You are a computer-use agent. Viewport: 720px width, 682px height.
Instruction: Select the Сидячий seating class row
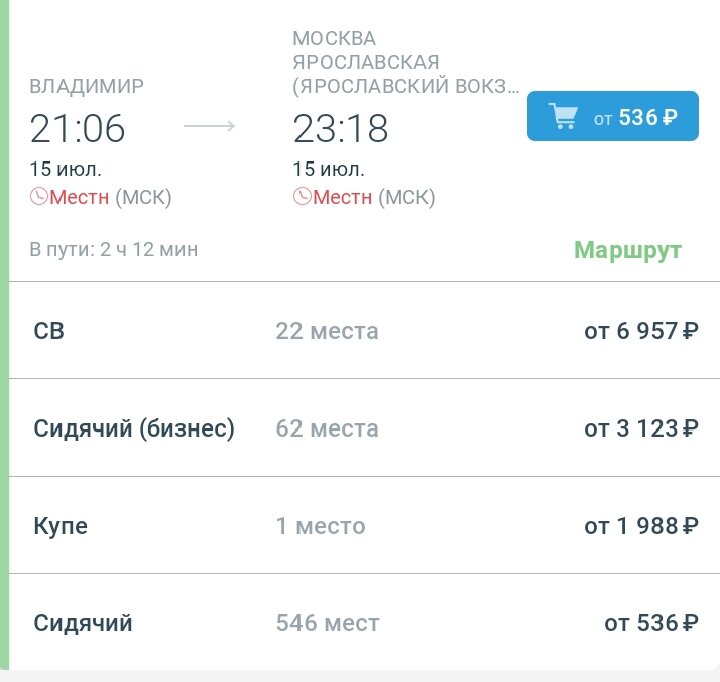click(365, 623)
